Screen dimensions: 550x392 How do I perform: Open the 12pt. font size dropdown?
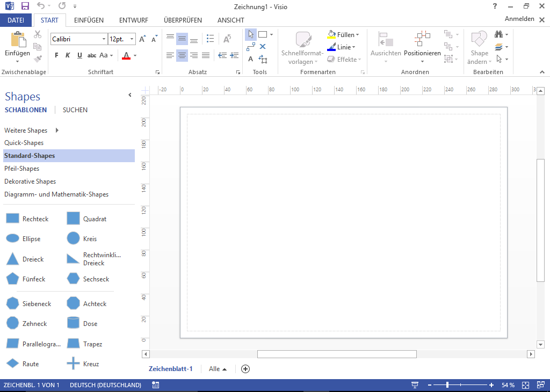click(132, 39)
